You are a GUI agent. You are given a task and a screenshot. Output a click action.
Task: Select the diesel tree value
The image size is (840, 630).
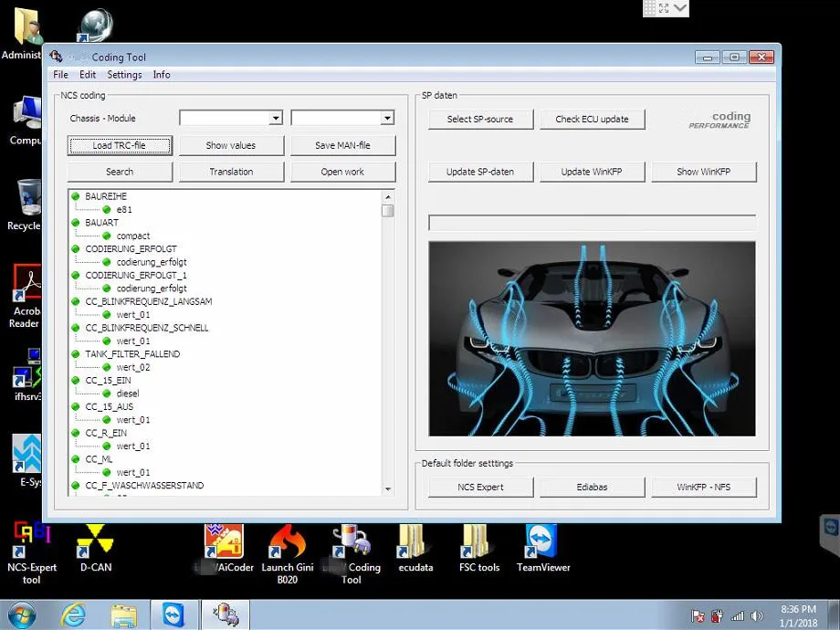tap(128, 394)
